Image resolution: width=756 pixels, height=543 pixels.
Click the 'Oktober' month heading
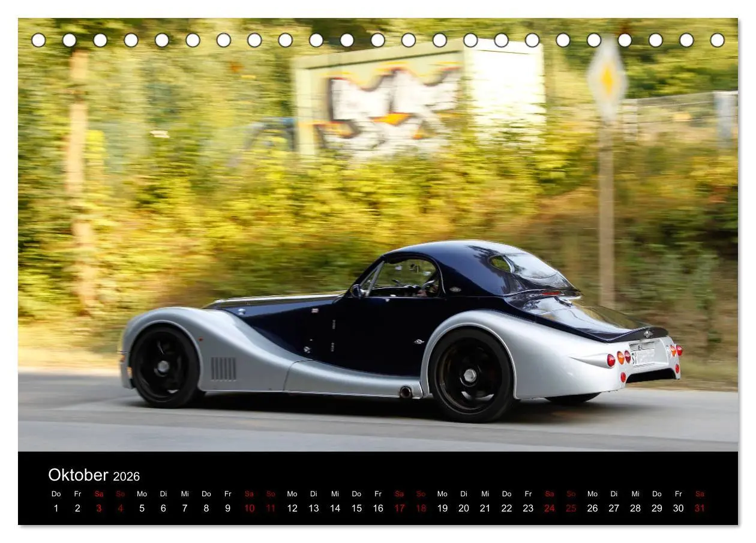click(78, 475)
